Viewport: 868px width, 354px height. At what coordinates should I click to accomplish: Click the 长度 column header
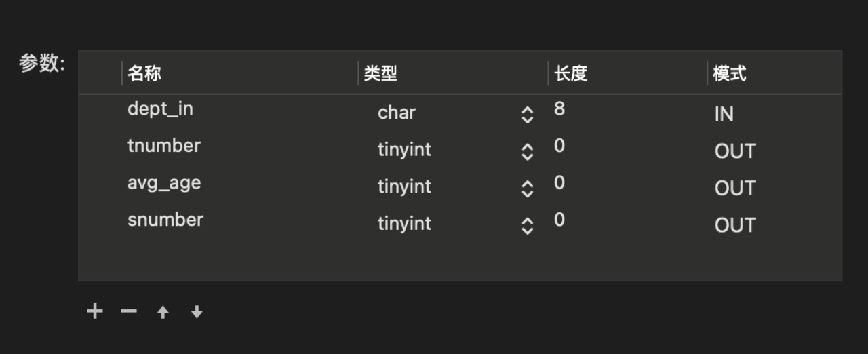point(570,73)
